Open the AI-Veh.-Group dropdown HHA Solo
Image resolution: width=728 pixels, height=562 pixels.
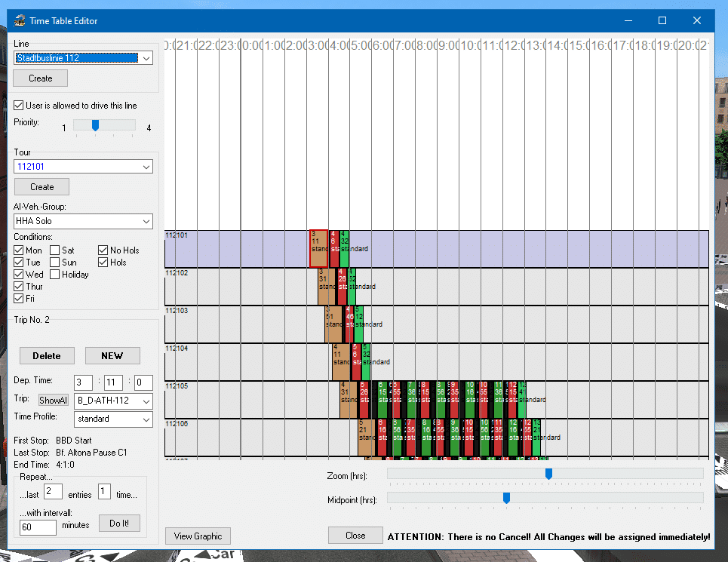pyautogui.click(x=83, y=221)
